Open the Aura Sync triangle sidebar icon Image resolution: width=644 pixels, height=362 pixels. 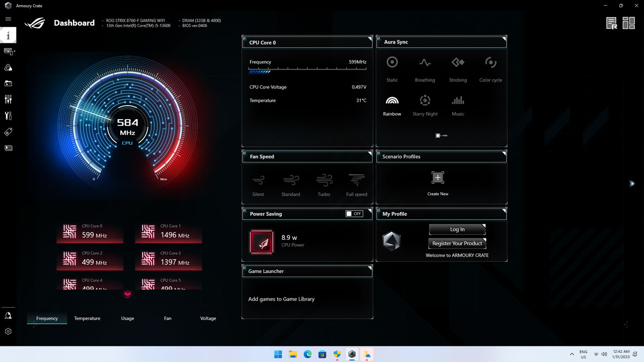(8, 67)
